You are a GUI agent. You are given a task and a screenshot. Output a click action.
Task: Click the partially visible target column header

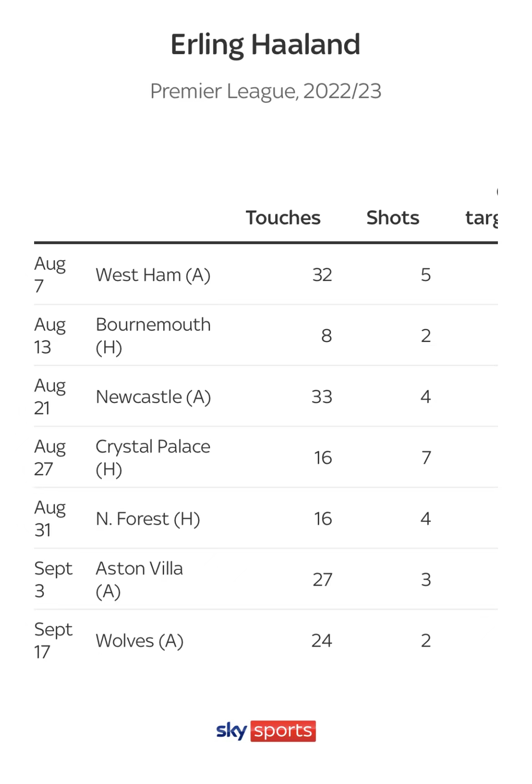point(482,218)
